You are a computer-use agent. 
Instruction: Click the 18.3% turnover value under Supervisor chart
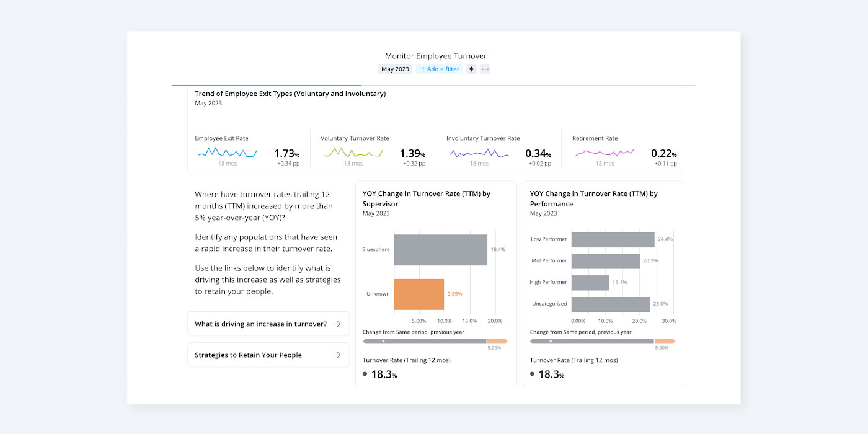click(x=384, y=374)
